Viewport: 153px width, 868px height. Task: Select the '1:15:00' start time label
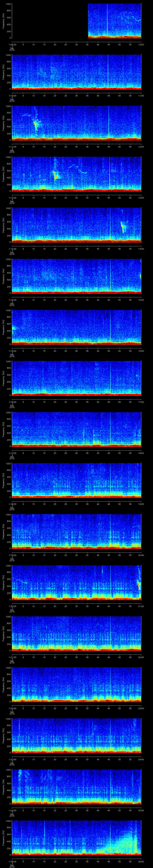point(12,351)
